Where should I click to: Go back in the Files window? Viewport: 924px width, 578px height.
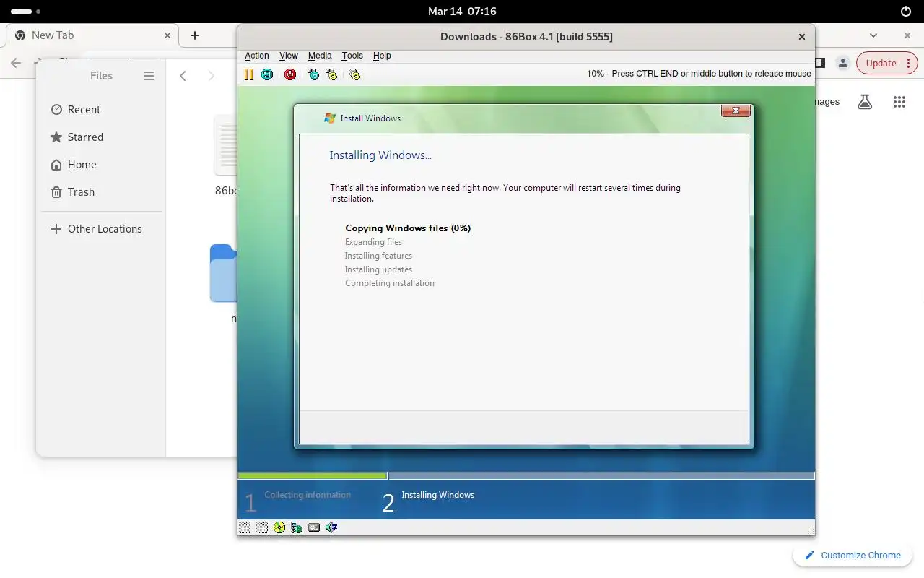[183, 76]
